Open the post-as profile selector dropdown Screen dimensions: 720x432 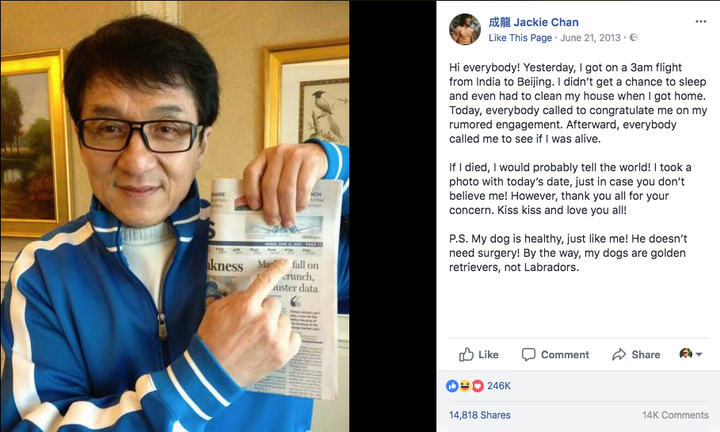point(691,354)
